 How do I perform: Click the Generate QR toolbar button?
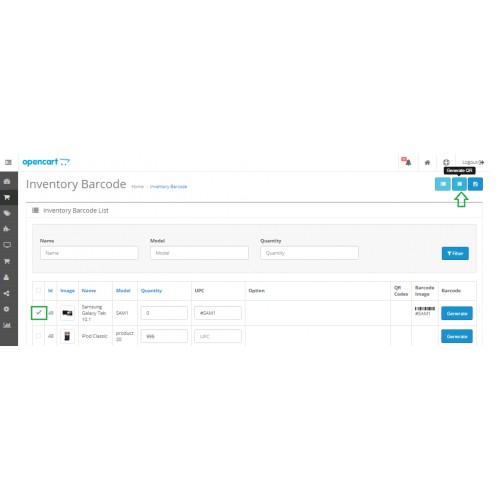pos(459,184)
